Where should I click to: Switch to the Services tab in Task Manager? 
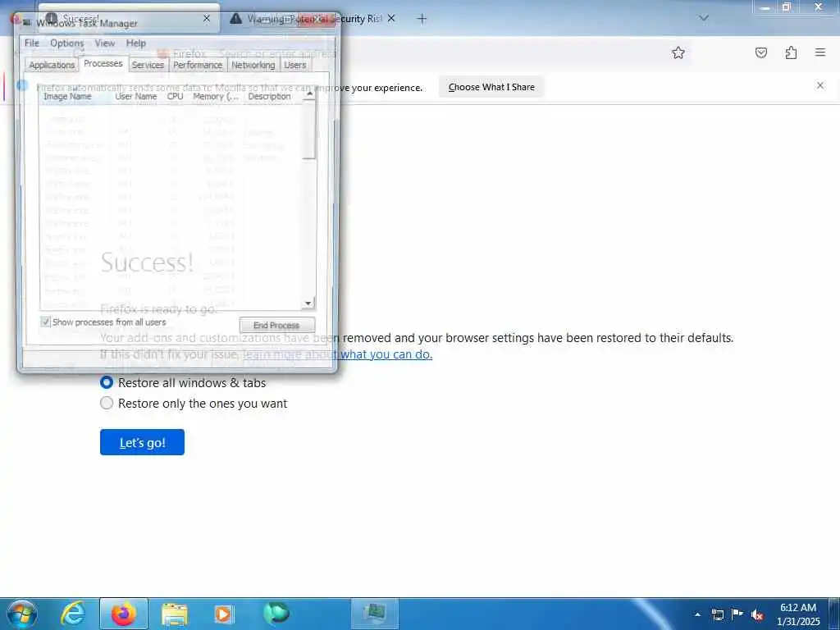[x=148, y=66]
